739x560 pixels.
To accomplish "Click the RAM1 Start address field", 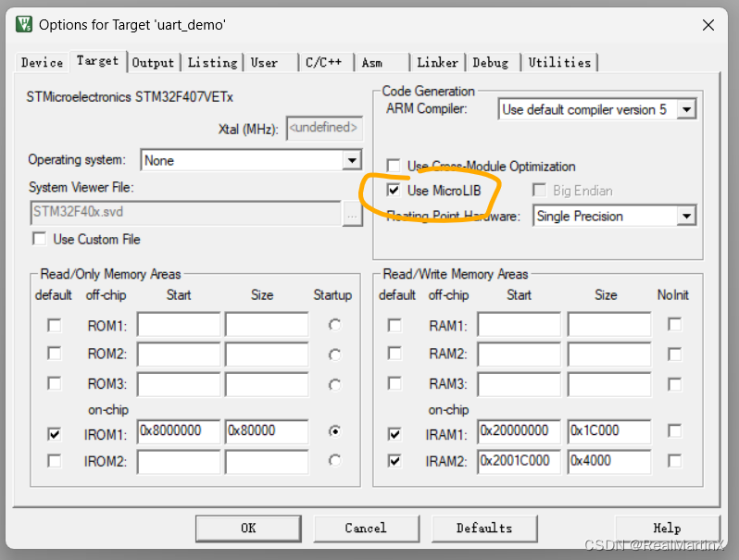I will point(519,324).
